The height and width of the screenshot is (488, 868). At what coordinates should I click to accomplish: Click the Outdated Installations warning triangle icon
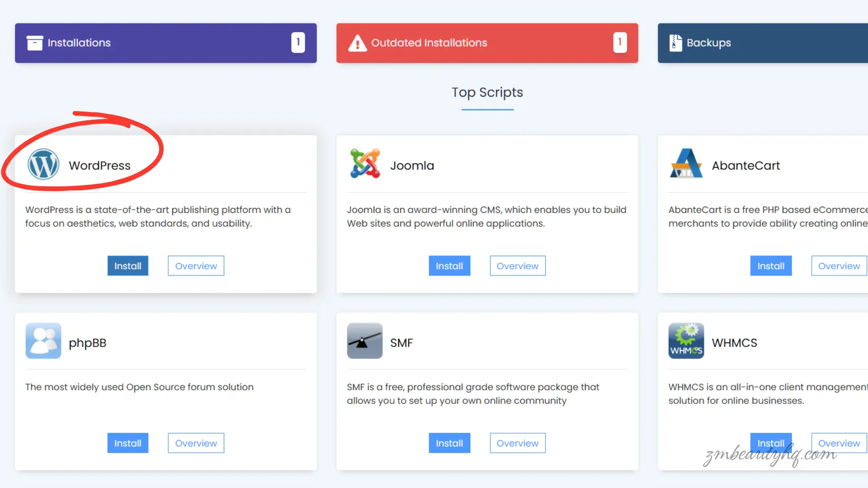[x=357, y=43]
